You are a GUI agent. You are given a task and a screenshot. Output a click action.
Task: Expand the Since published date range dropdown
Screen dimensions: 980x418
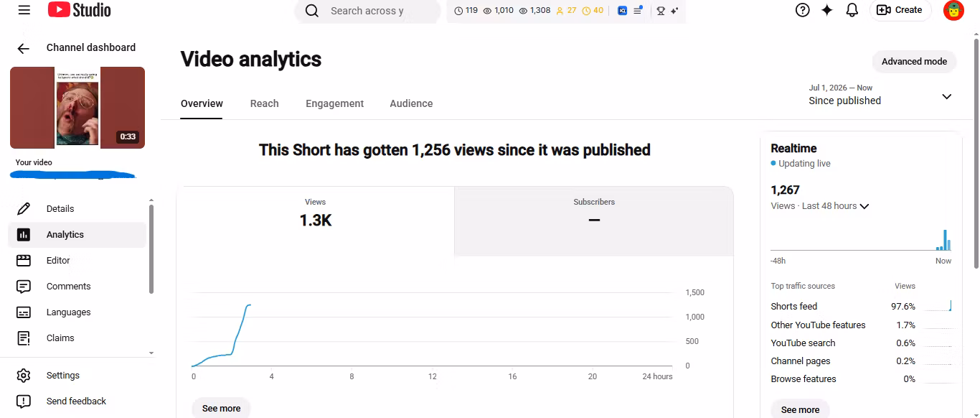(x=880, y=96)
